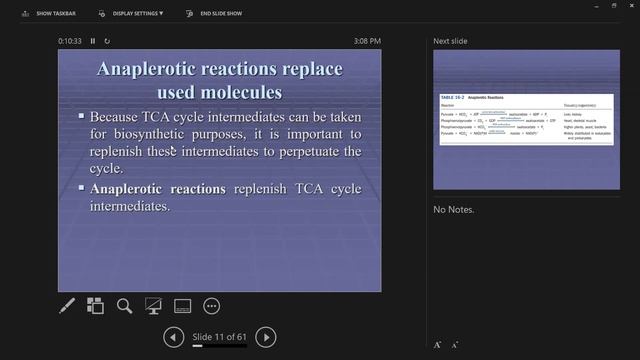Click the Show Taskbar icon
640x360 pixels.
pyautogui.click(x=25, y=13)
